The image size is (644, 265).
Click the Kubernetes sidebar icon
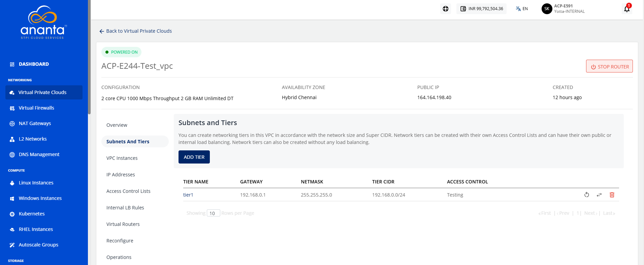(12, 214)
